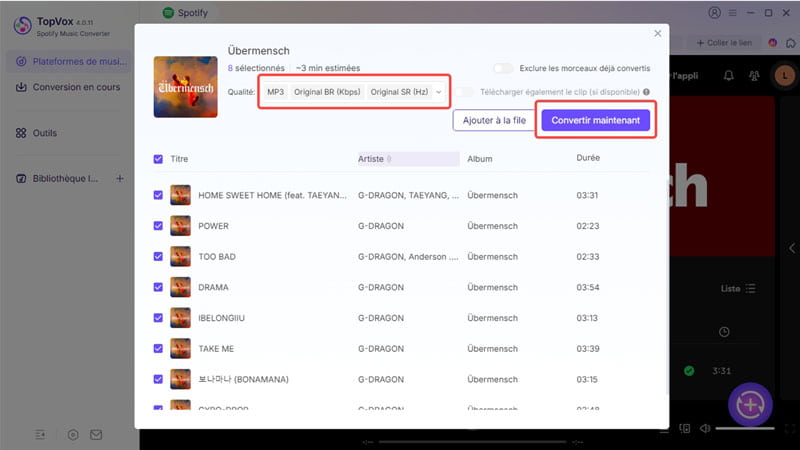Click the plus icon beside Bibliothèque
The height and width of the screenshot is (450, 800).
point(119,179)
